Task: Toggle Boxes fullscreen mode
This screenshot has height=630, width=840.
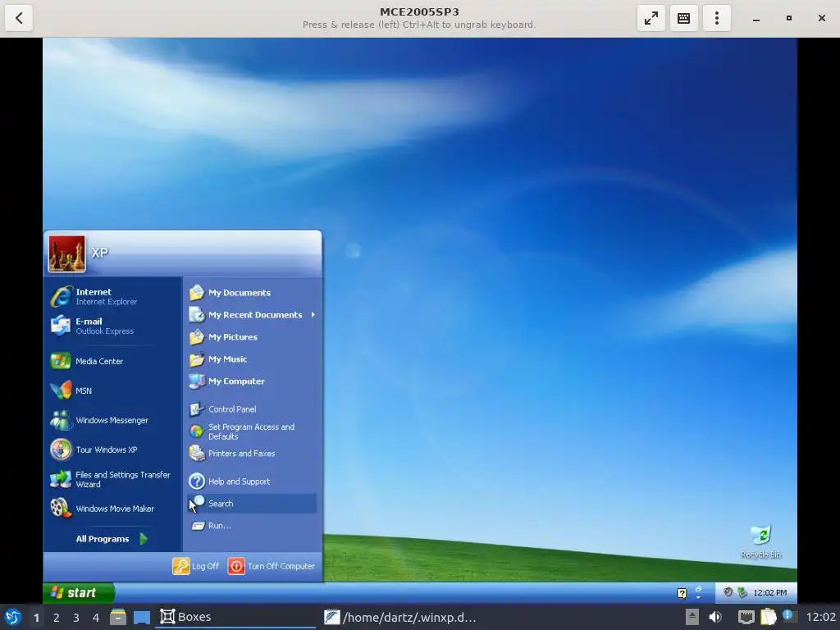Action: [x=651, y=18]
